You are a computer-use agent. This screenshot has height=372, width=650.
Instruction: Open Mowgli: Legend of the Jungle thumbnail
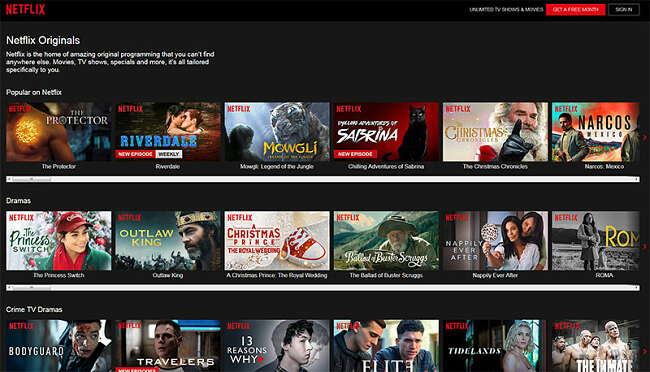click(x=277, y=132)
